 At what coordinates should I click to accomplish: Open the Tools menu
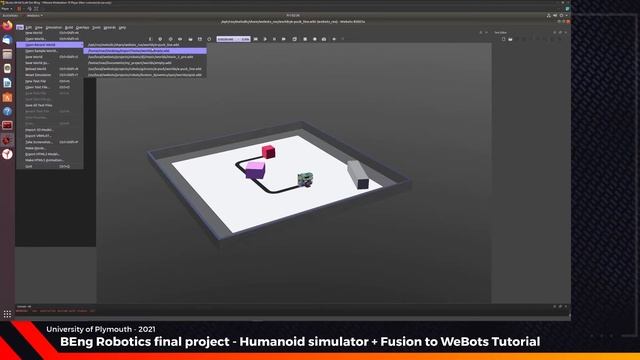pos(96,27)
